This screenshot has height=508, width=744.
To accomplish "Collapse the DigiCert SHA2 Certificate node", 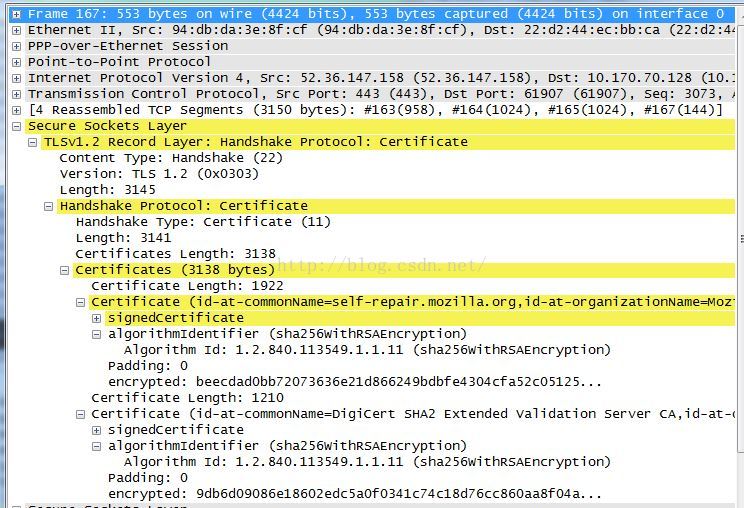I will [x=81, y=414].
